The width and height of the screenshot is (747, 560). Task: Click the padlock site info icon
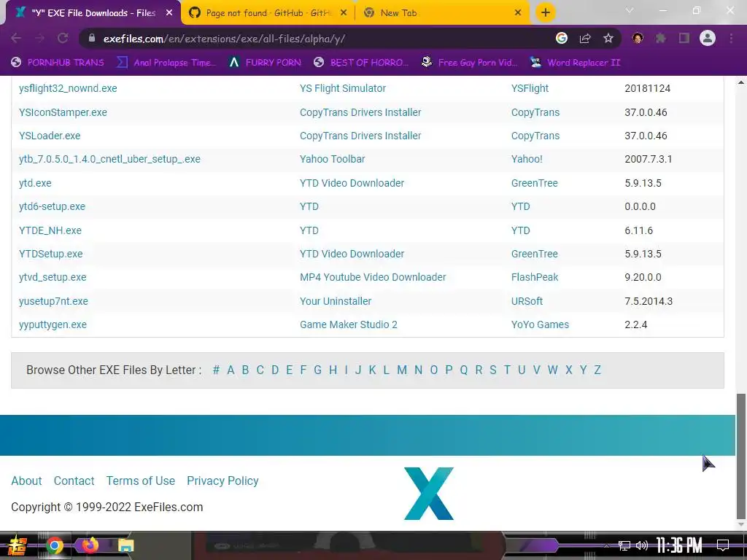coord(92,39)
